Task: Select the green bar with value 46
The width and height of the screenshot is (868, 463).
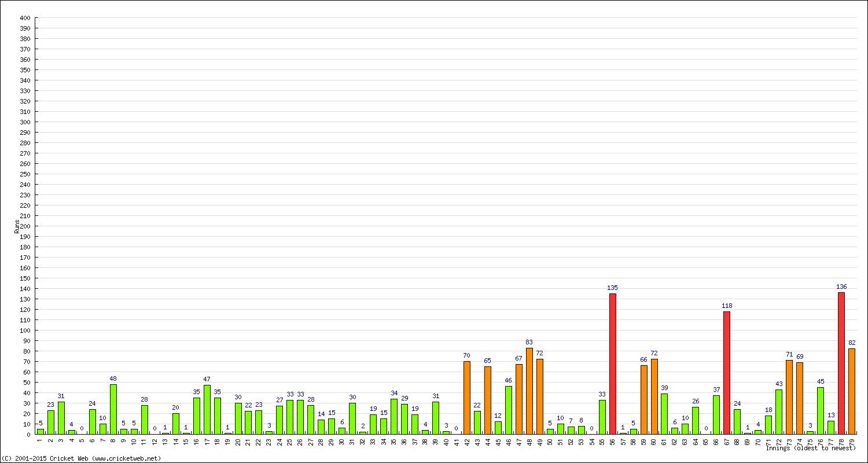Action: 509,410
